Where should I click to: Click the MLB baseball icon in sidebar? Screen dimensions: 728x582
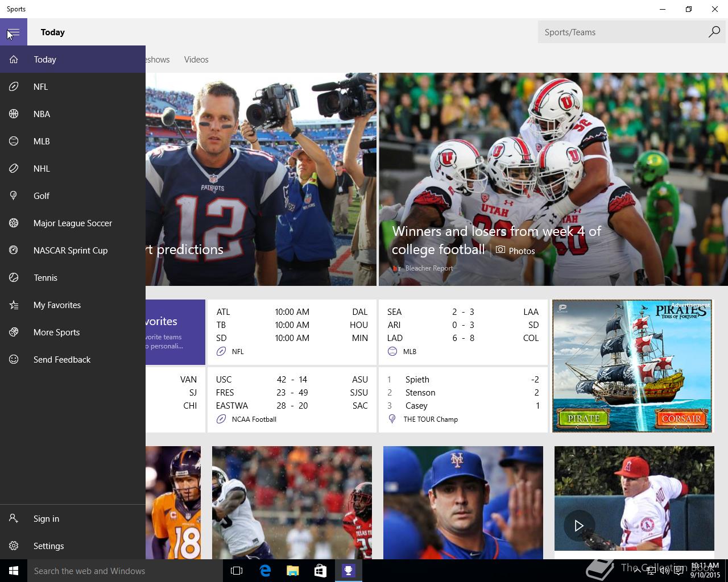(x=14, y=141)
